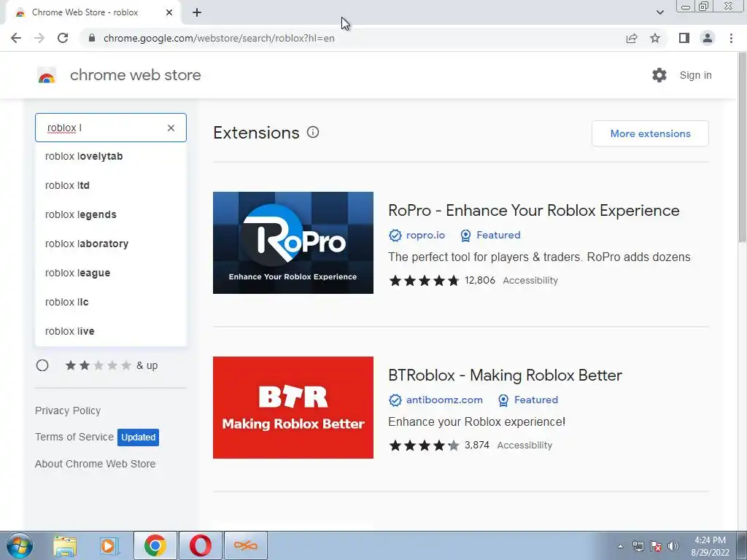The image size is (747, 560).
Task: Open web store settings gear
Action: point(659,75)
